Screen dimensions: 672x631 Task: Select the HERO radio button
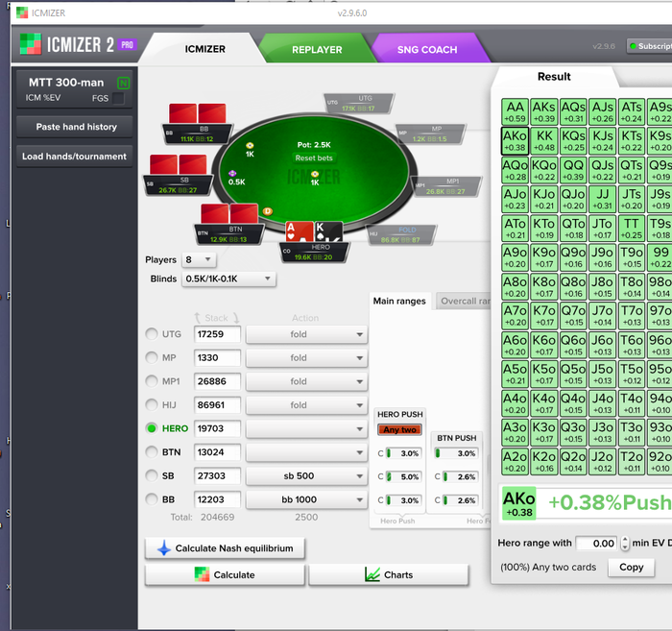coord(152,428)
